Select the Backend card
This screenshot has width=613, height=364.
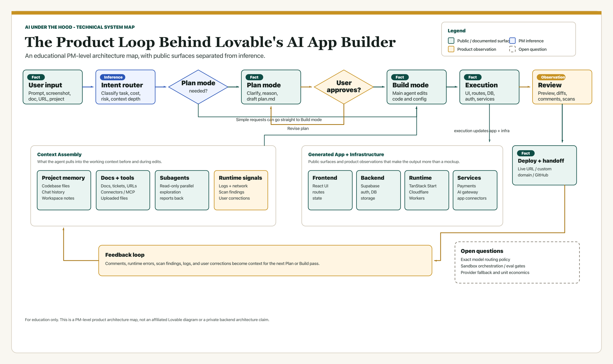379,190
